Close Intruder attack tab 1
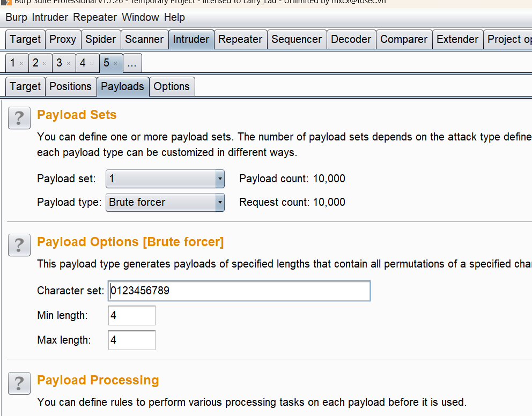This screenshot has width=532, height=416. pyautogui.click(x=21, y=63)
